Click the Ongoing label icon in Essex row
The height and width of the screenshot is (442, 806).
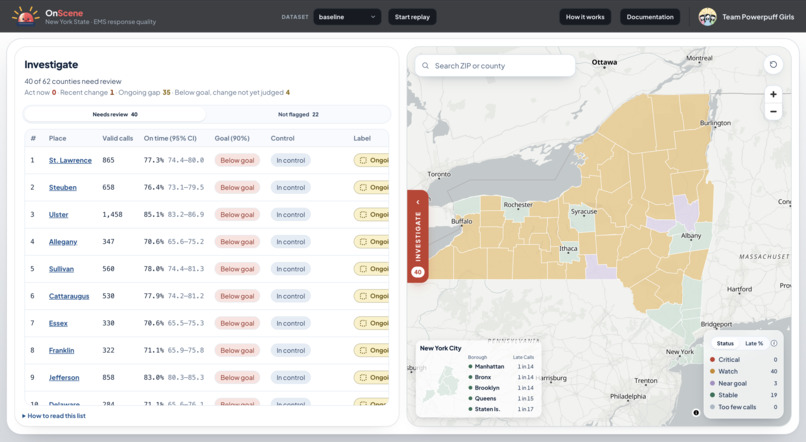[363, 323]
